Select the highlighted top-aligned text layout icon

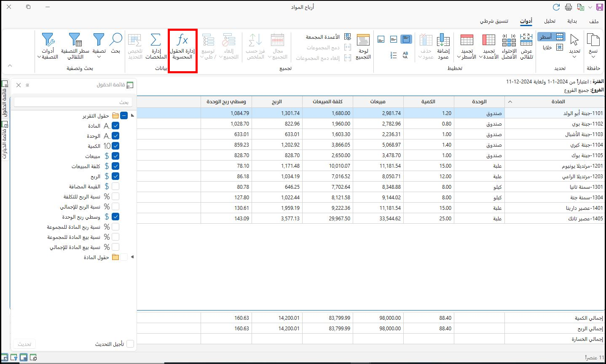coord(406,39)
